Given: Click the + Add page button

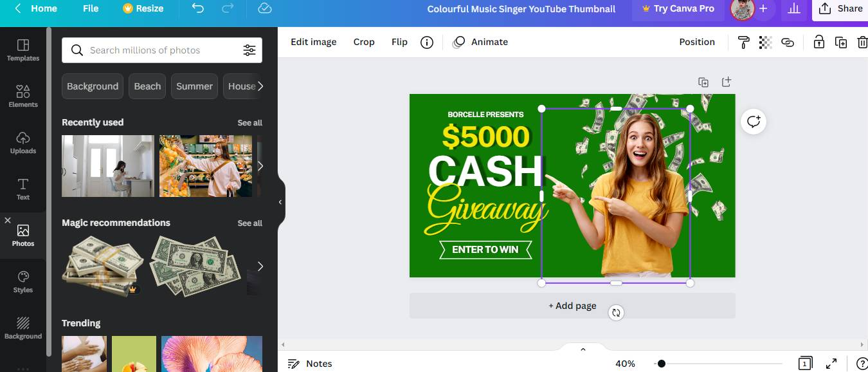Looking at the screenshot, I should point(572,306).
